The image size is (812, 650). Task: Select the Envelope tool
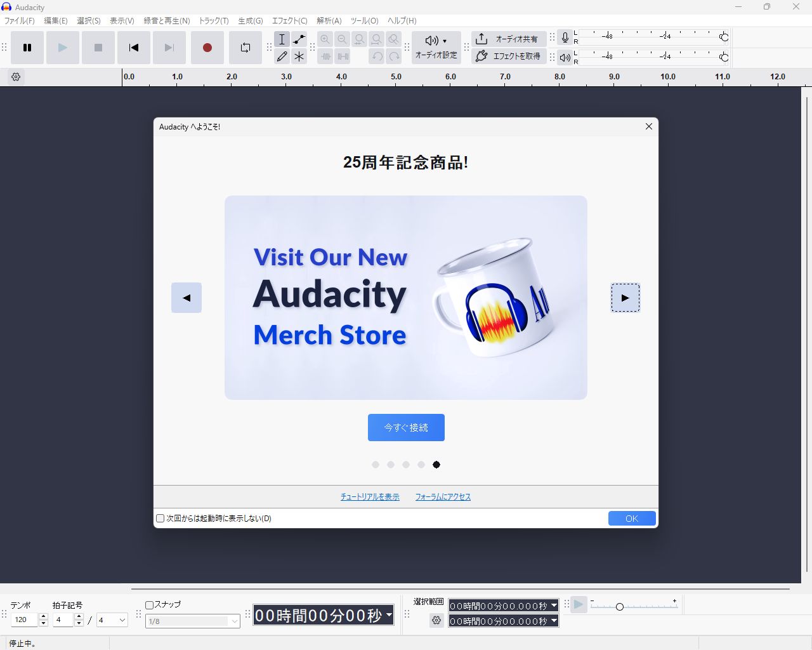click(x=299, y=39)
